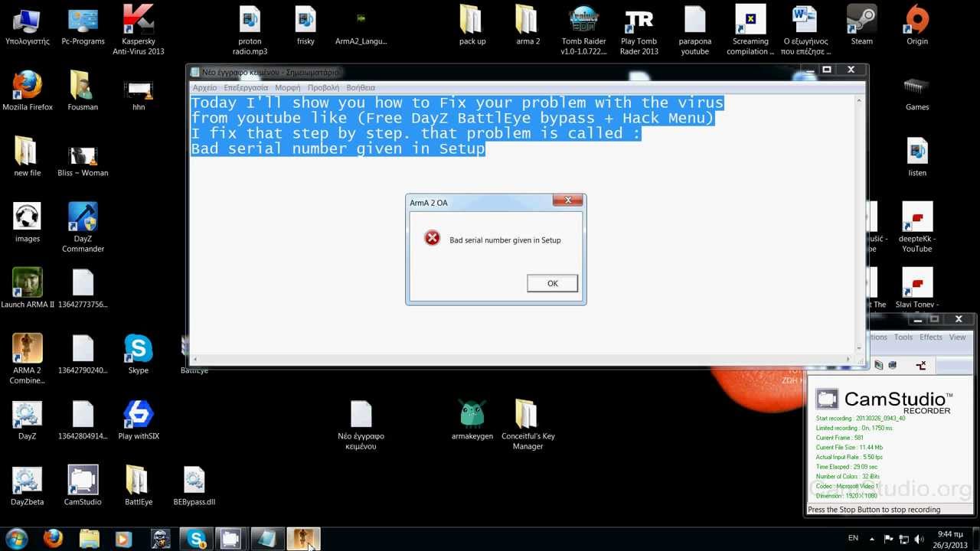This screenshot has width=980, height=551.
Task: Select the ArmA2_Langu... desktop icon
Action: (361, 26)
